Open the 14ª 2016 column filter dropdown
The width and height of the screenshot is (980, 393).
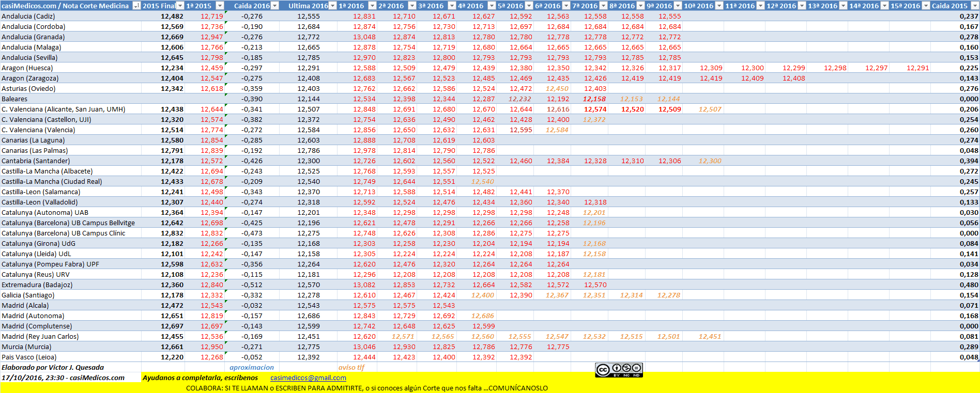(x=884, y=6)
